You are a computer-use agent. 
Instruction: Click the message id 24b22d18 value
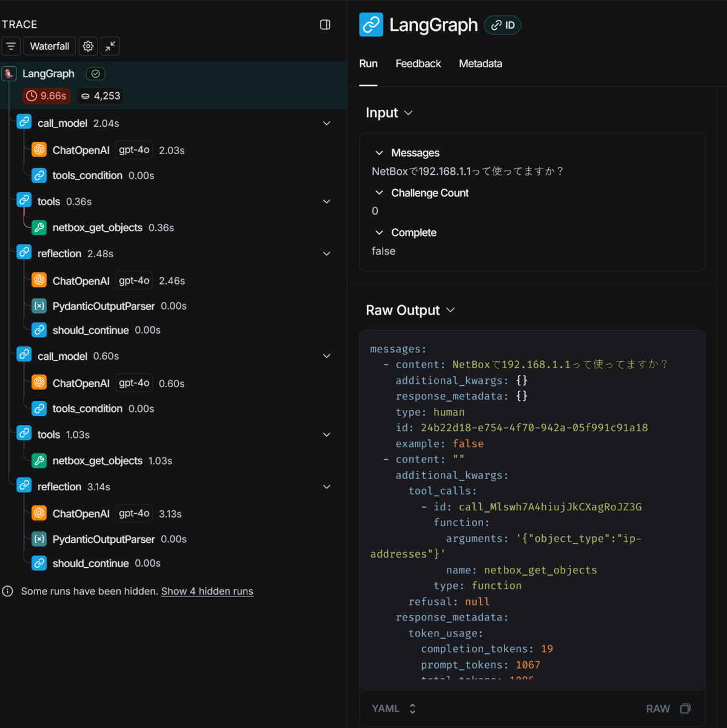[x=534, y=428]
